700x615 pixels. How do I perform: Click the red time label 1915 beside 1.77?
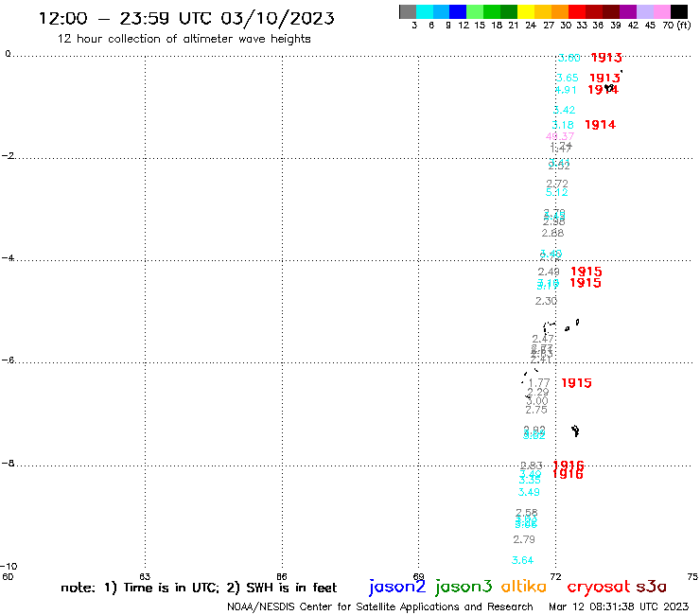(x=576, y=383)
